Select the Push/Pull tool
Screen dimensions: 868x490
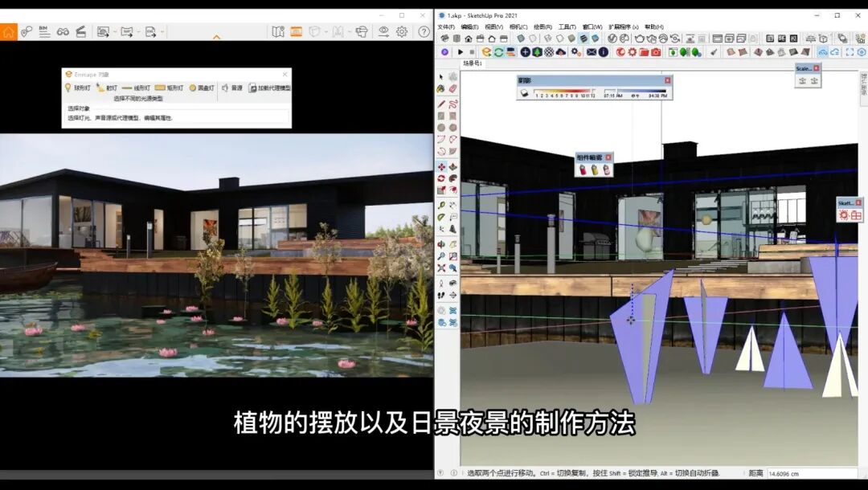coord(452,166)
